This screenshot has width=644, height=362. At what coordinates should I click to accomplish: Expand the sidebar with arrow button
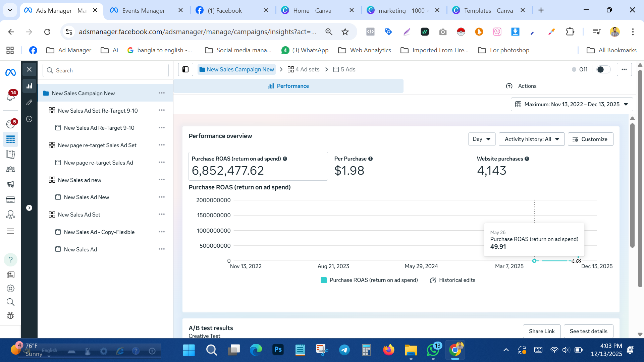pos(29,208)
